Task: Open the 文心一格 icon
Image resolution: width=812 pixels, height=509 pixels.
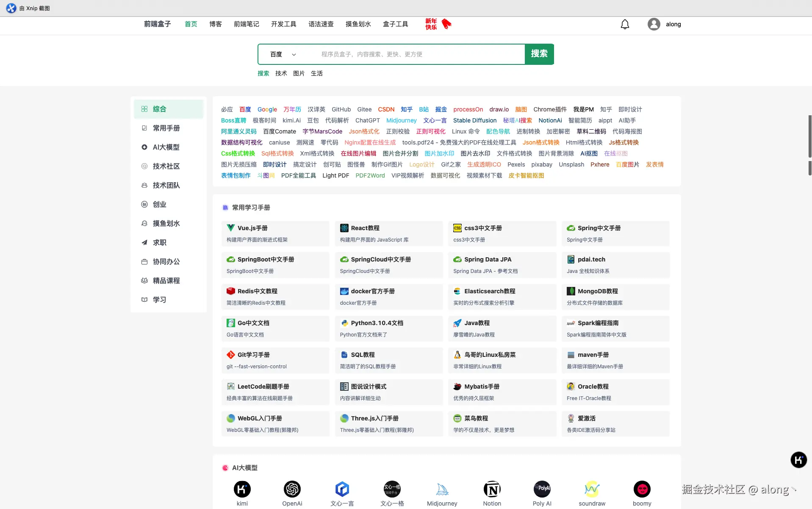Action: 392,489
